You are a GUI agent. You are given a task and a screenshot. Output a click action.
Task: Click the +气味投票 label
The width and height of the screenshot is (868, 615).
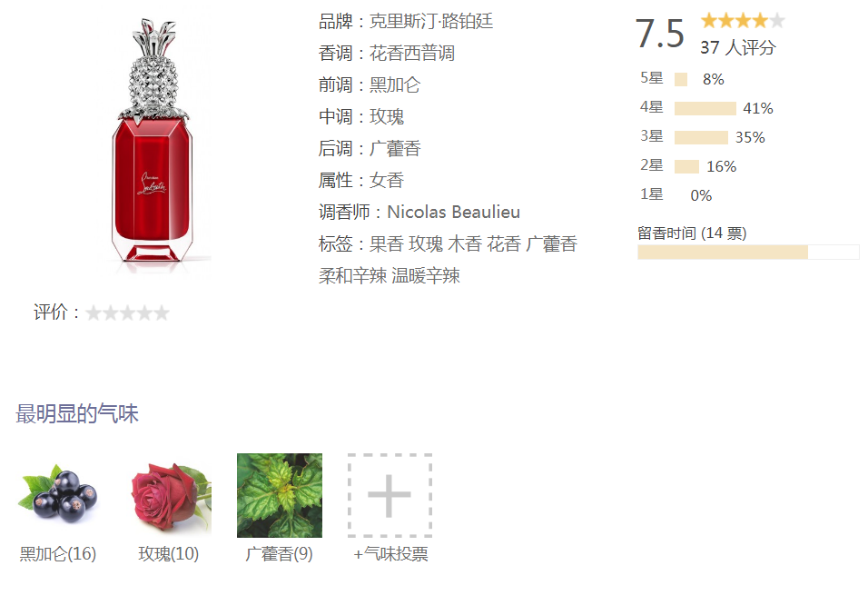coord(390,554)
